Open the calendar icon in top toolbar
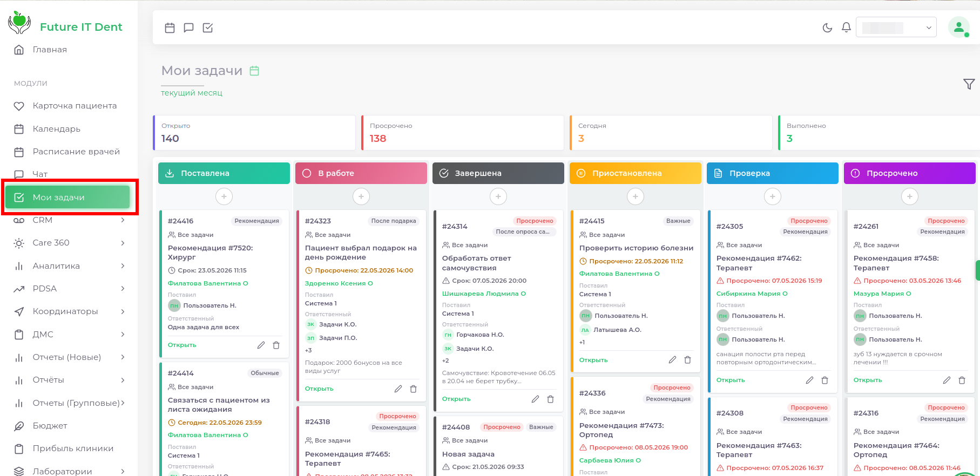The width and height of the screenshot is (980, 476). (x=170, y=28)
